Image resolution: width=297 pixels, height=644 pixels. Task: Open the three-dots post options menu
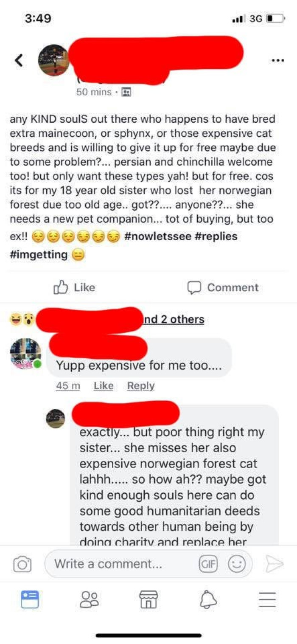click(x=278, y=60)
